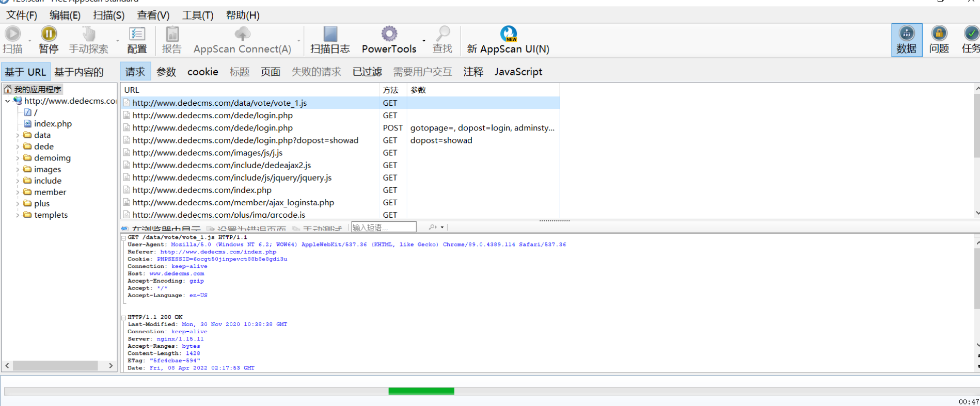Open 扫描日志 scan log icon
The width and height of the screenshot is (980, 406).
point(330,34)
